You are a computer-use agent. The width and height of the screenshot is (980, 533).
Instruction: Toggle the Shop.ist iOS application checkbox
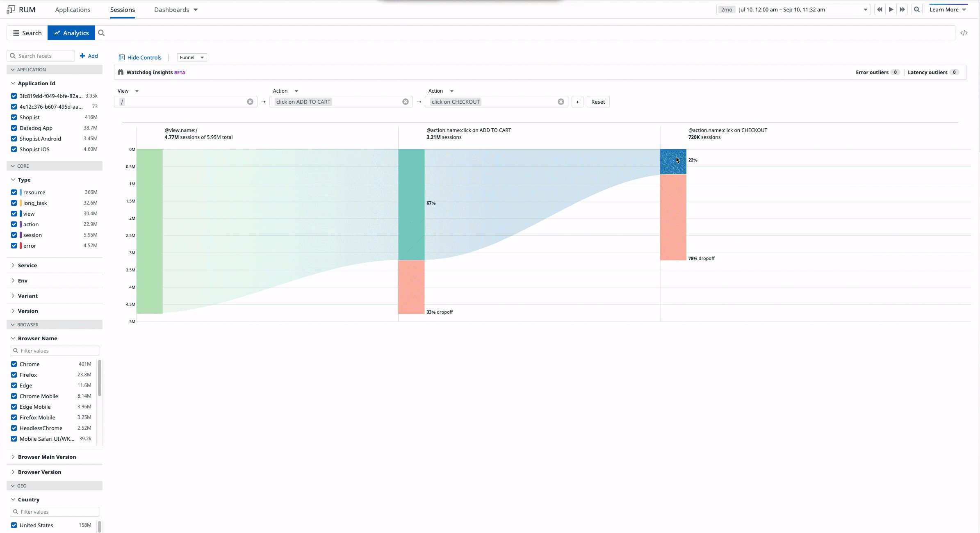14,149
